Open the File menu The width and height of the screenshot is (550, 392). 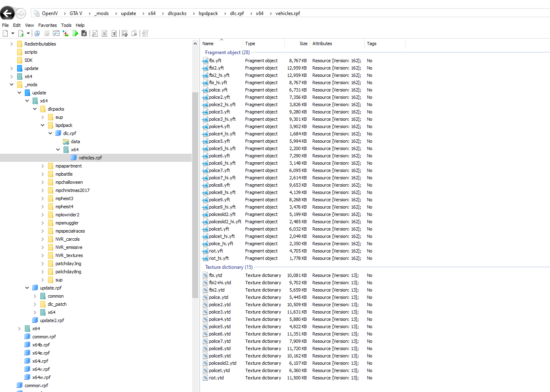pyautogui.click(x=5, y=25)
